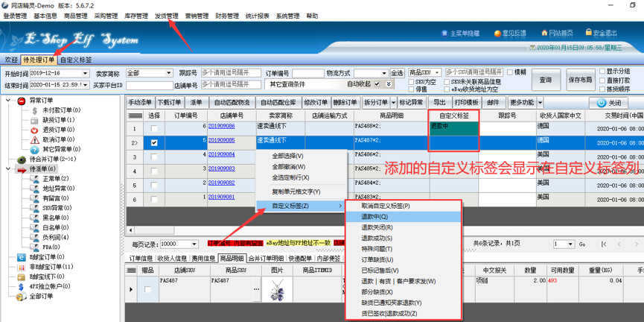Screen dimensions: 644x322
Task: Switch to the 费用信息 tab
Action: pos(204,258)
